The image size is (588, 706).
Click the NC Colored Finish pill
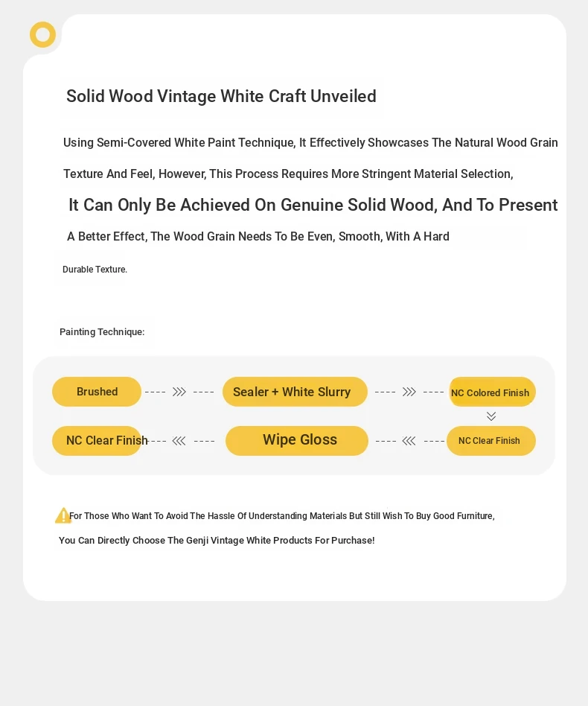pyautogui.click(x=492, y=392)
